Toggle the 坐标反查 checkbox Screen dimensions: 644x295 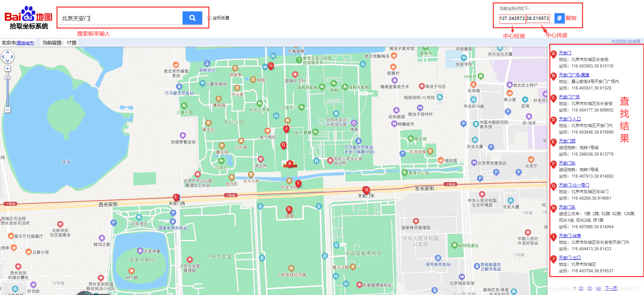pyautogui.click(x=209, y=18)
